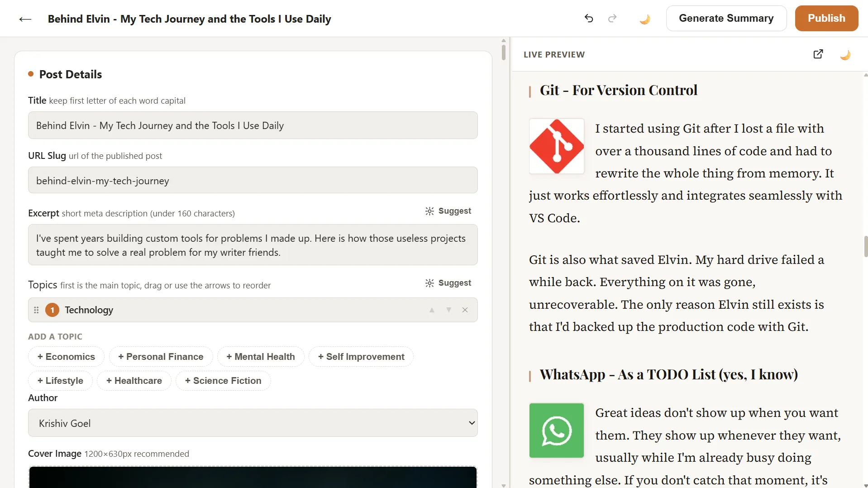Add the Self Improvement topic
This screenshot has height=488, width=868.
tap(361, 357)
